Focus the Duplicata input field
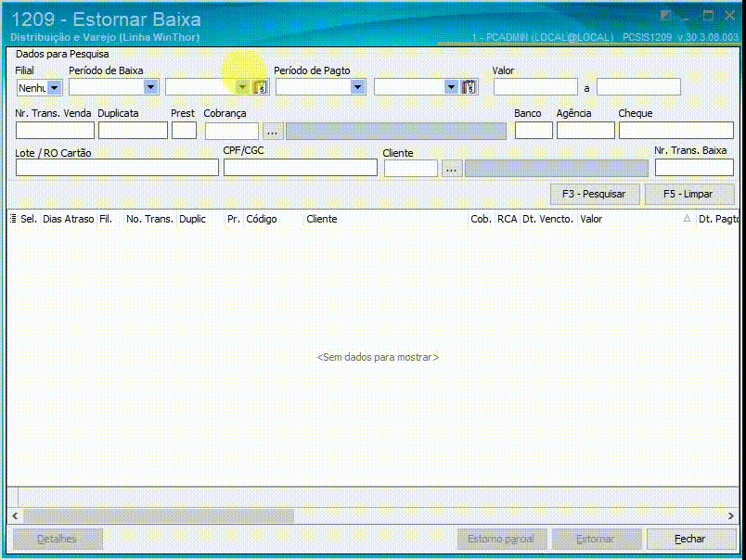 [x=134, y=131]
